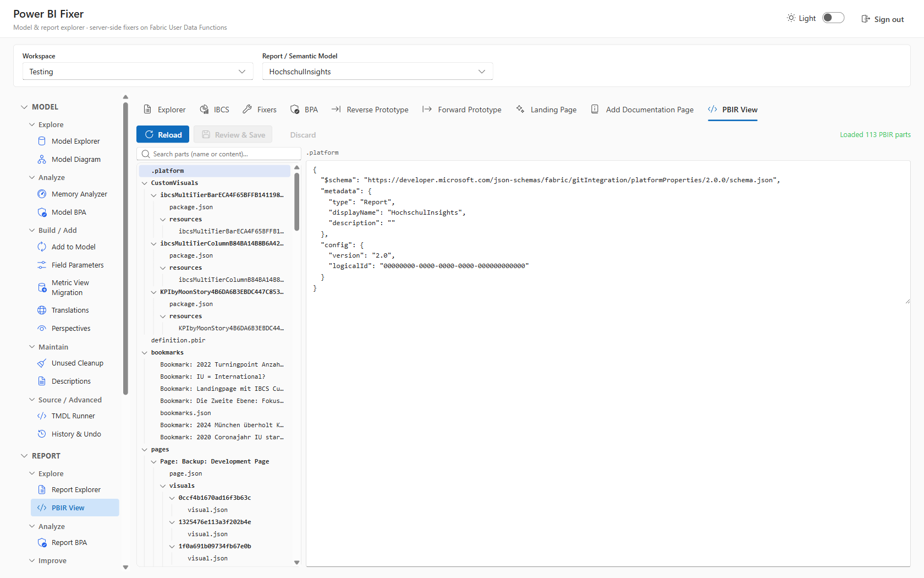
Task: Collapse Page: Backup: Development Page node
Action: click(x=154, y=461)
